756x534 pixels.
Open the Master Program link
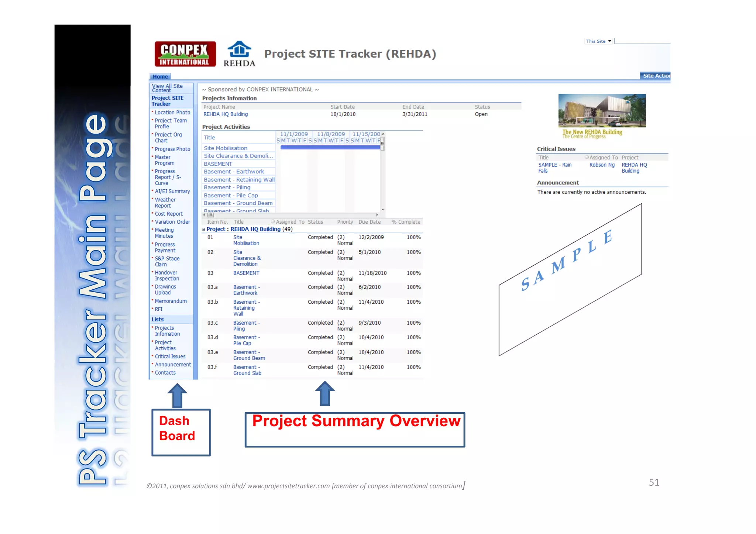[164, 160]
